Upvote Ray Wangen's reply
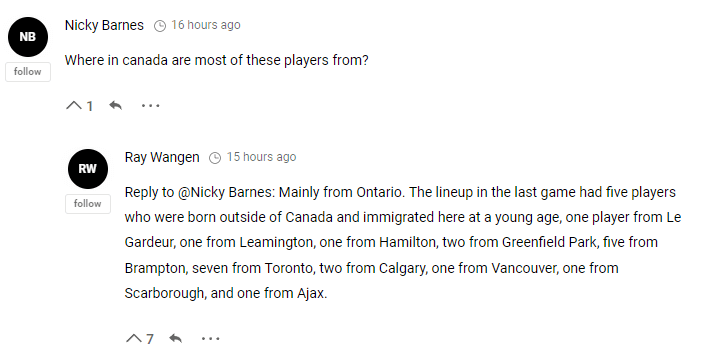 click(134, 338)
